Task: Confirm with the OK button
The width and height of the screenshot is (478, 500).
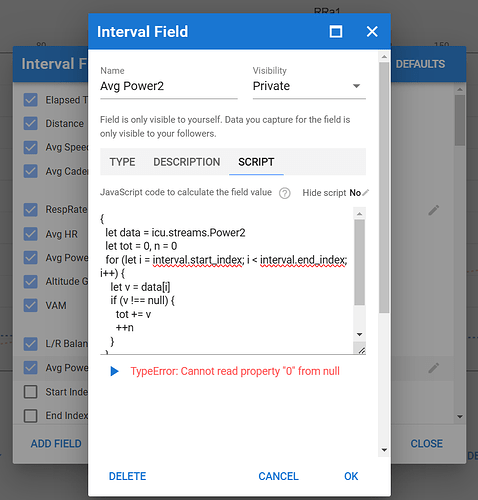Action: coord(351,476)
